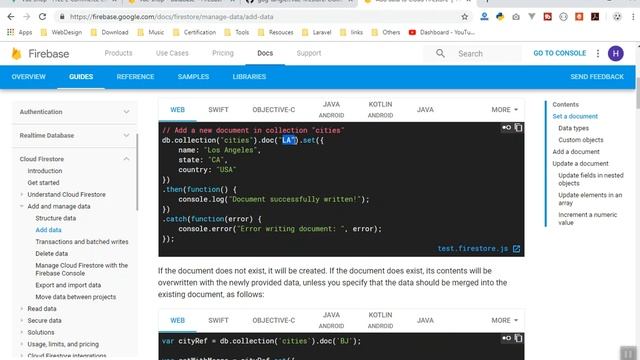Switch to the LIBRARIES tab

249,77
